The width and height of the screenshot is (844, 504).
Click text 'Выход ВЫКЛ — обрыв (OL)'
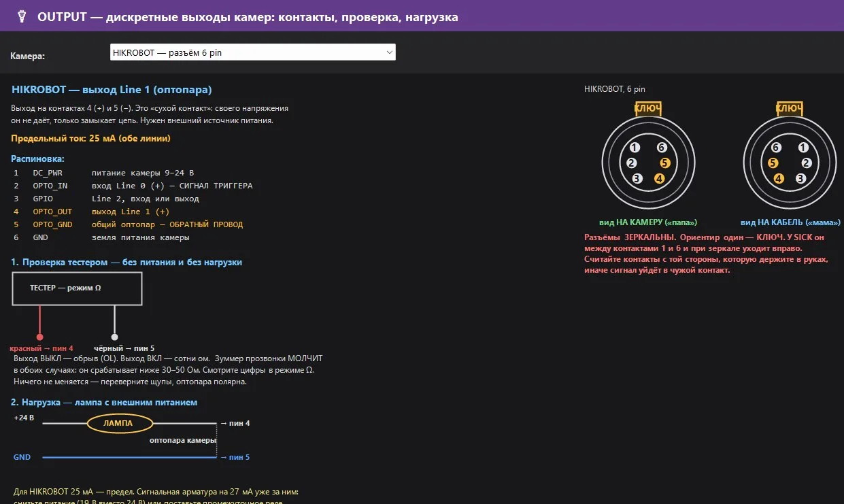point(65,358)
